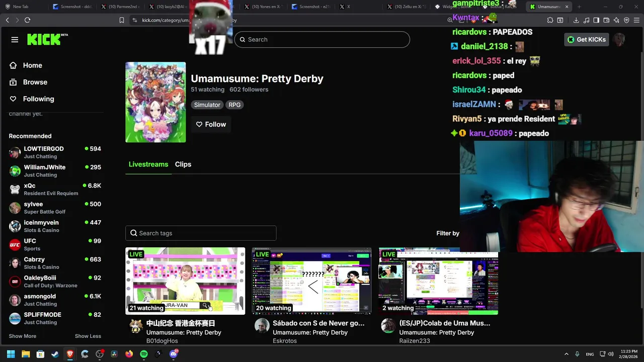Open Raiizen233 livestream thumbnail

click(x=438, y=281)
